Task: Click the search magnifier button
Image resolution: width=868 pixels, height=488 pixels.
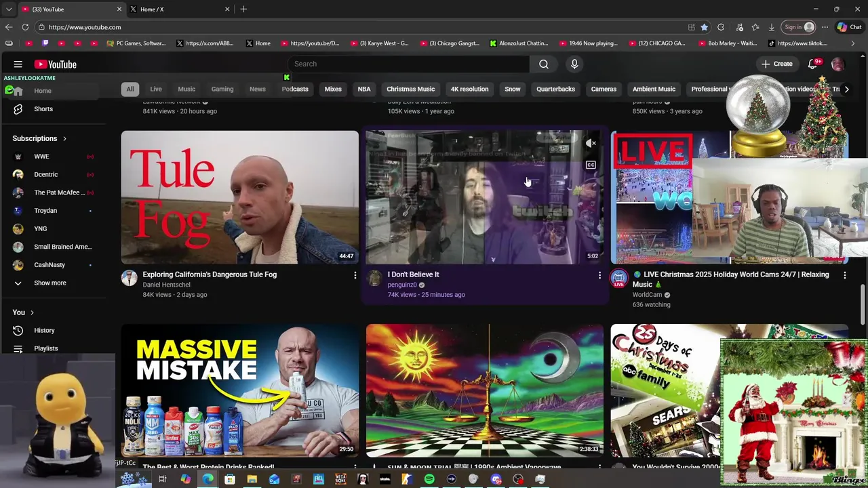Action: pos(544,64)
